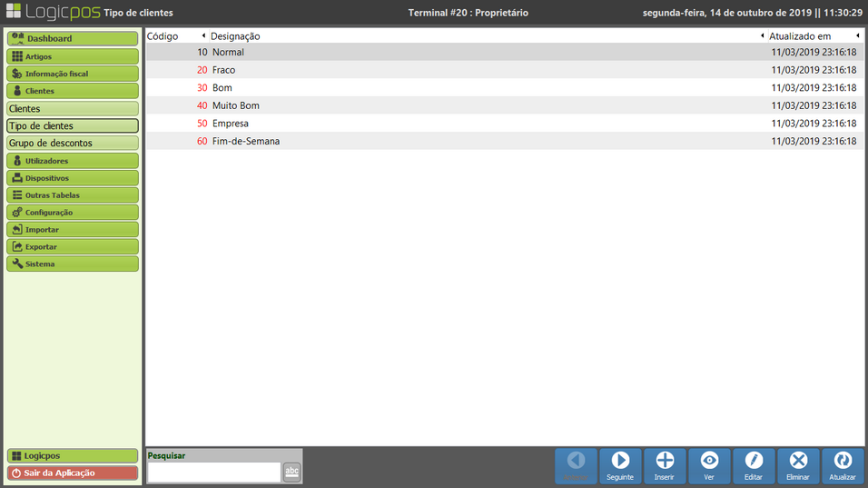Click Sair da Aplicação to exit
Image resolution: width=868 pixels, height=488 pixels.
(x=73, y=473)
